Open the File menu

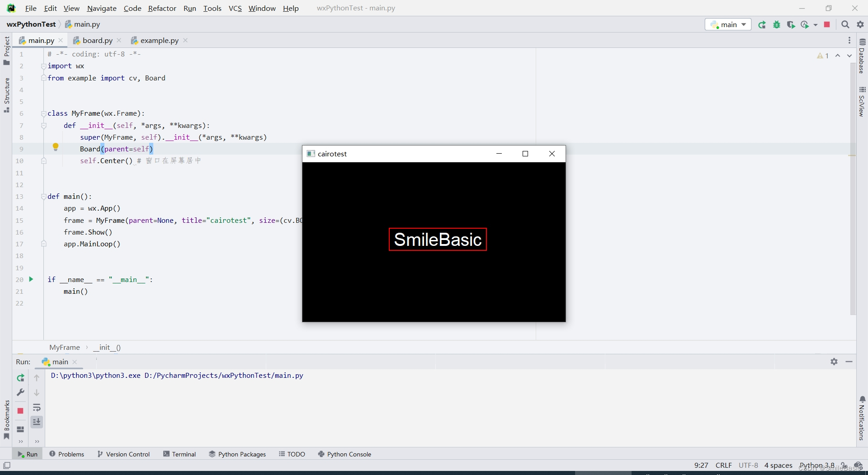[31, 8]
